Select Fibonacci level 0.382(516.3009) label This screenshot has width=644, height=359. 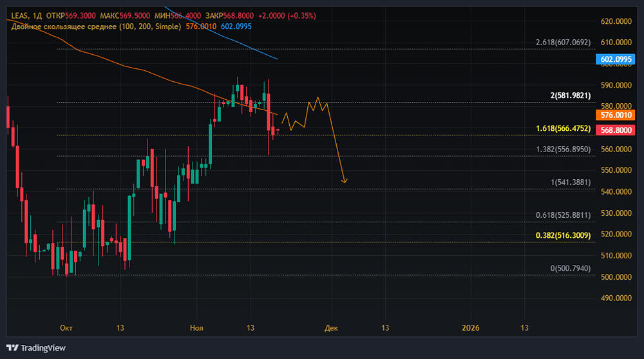563,235
